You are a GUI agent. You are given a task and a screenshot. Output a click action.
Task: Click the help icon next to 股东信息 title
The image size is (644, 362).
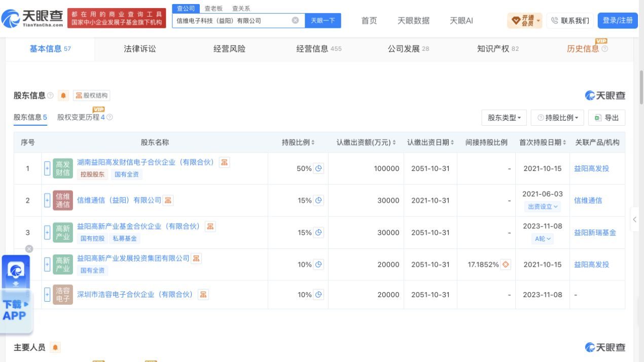click(x=50, y=95)
